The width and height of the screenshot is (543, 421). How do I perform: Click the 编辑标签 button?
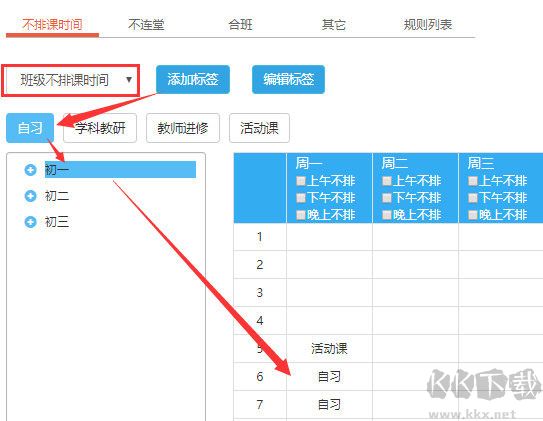coord(288,79)
